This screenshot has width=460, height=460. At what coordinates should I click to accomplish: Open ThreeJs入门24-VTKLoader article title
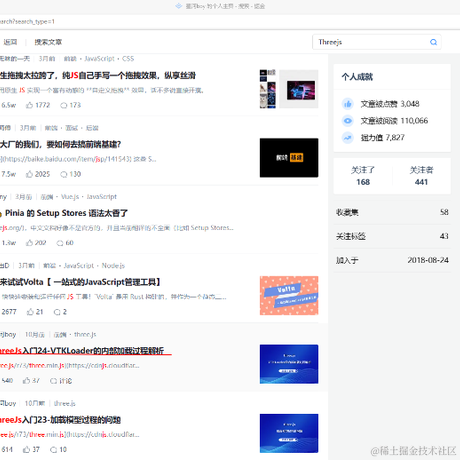[x=82, y=351]
